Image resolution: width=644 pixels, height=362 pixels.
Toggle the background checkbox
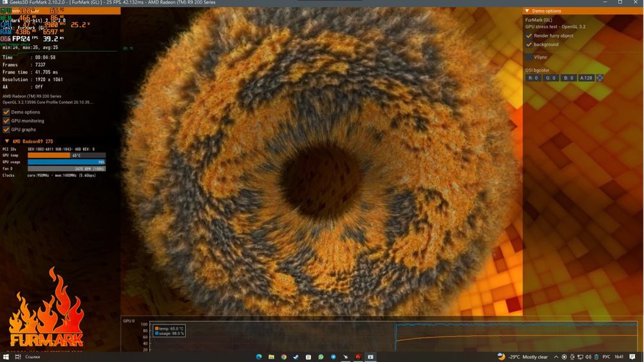pyautogui.click(x=529, y=44)
